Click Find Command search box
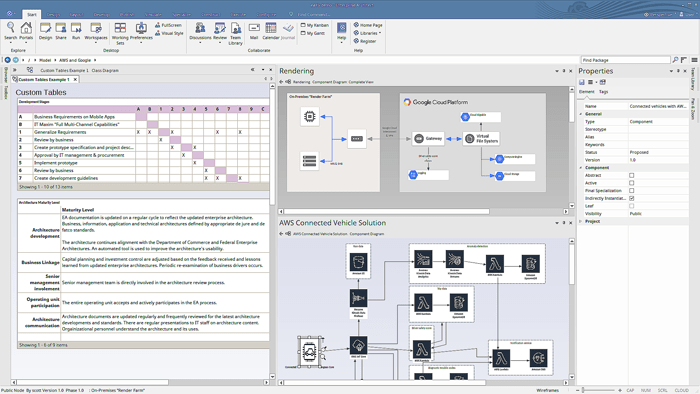 coord(313,14)
